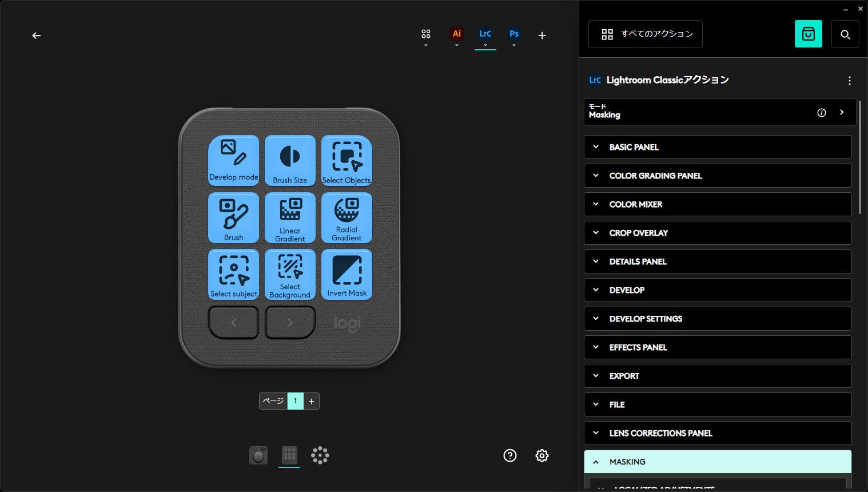The width and height of the screenshot is (868, 492).
Task: Click the previous page device button
Action: 233,323
